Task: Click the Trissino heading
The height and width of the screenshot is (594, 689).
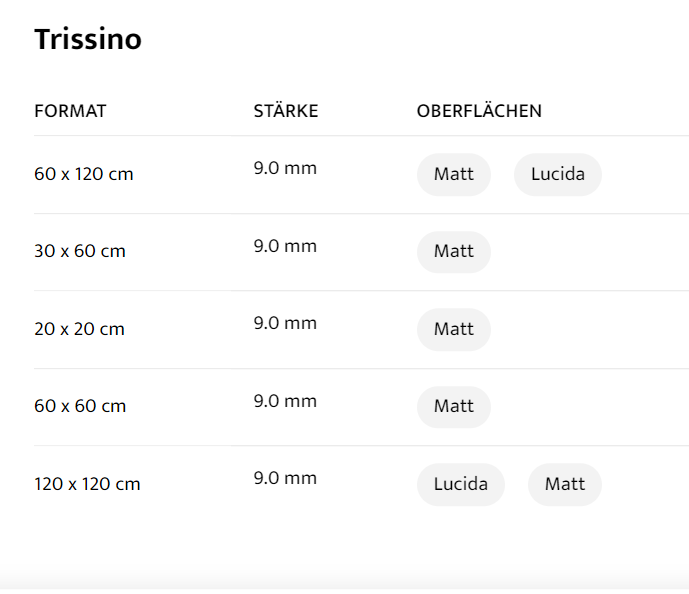Action: 88,40
